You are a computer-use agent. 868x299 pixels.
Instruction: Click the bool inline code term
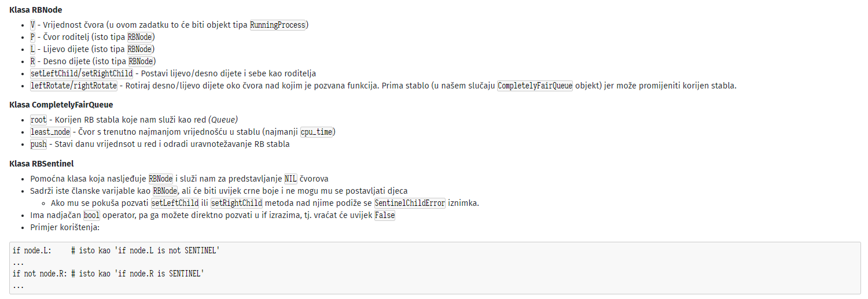pyautogui.click(x=91, y=215)
